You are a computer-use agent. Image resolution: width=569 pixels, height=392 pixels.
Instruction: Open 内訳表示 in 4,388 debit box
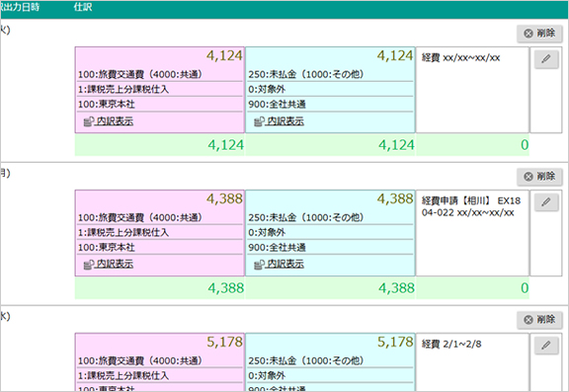click(x=109, y=265)
